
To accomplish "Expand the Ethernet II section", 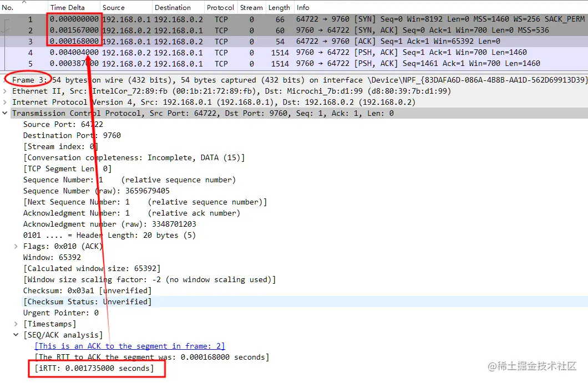I will (x=5, y=91).
